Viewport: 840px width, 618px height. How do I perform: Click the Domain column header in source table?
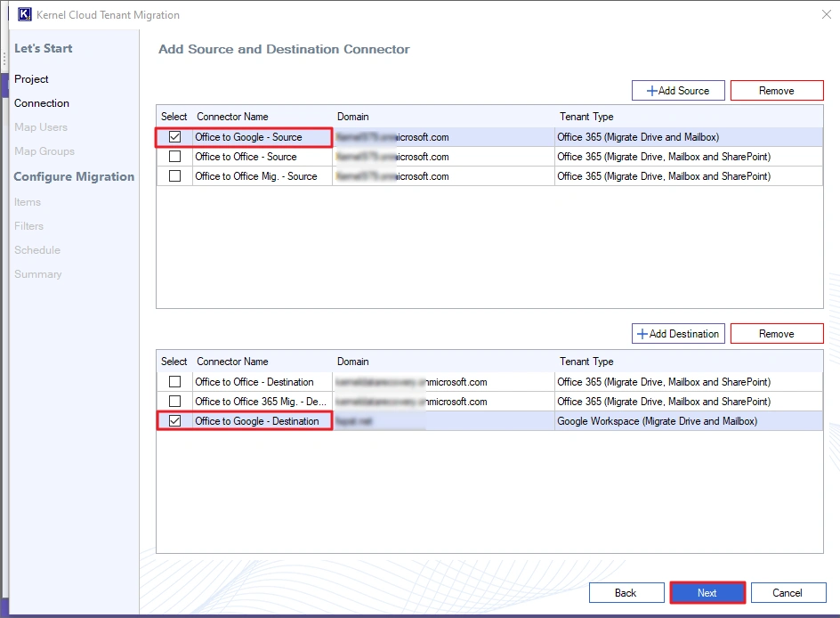pyautogui.click(x=353, y=117)
